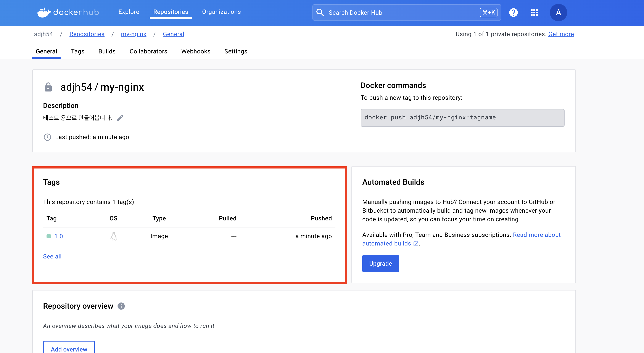
Task: Click the Linux penguin OS icon
Action: (113, 236)
